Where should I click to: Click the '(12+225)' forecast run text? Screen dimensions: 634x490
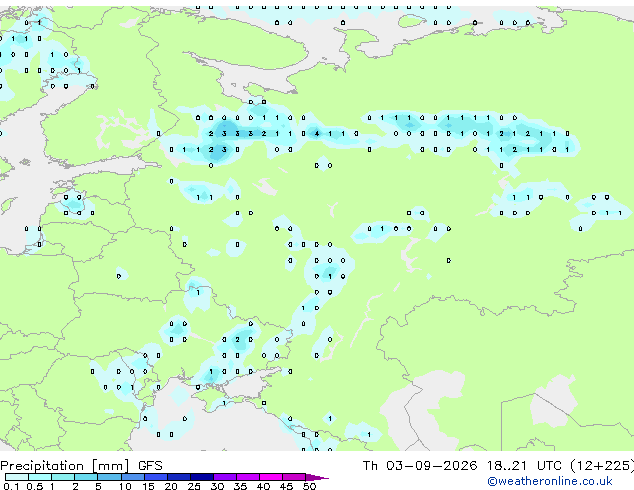(602, 466)
